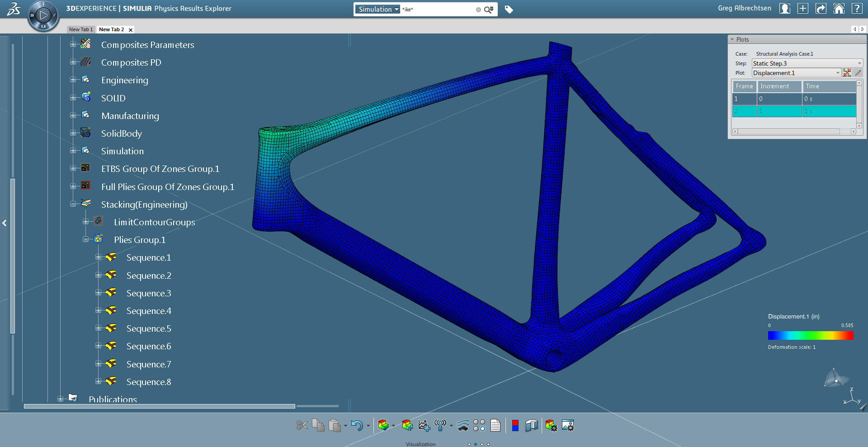
Task: Open the Step dropdown showing Static Step.3
Action: [807, 63]
